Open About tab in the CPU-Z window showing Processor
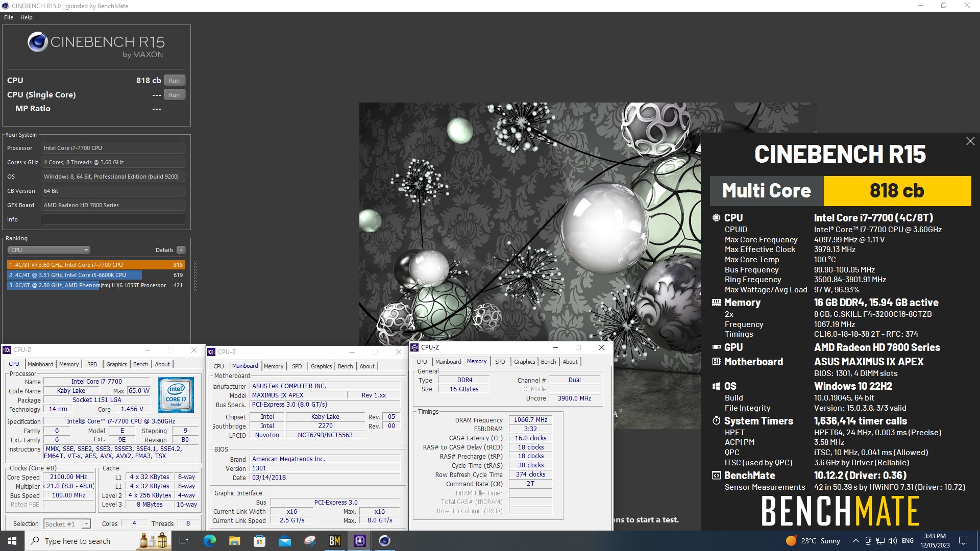980x551 pixels. [x=162, y=364]
